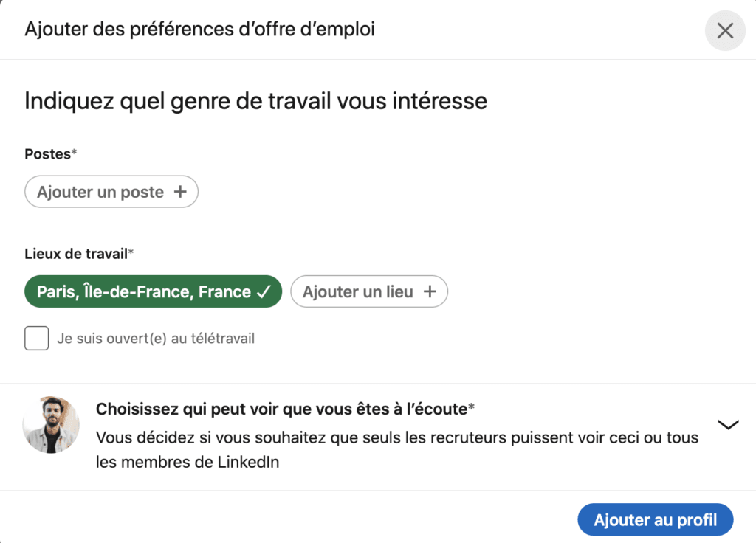This screenshot has height=543, width=756.
Task: Click the Indiquez quel genre de travail heading
Action: point(256,100)
